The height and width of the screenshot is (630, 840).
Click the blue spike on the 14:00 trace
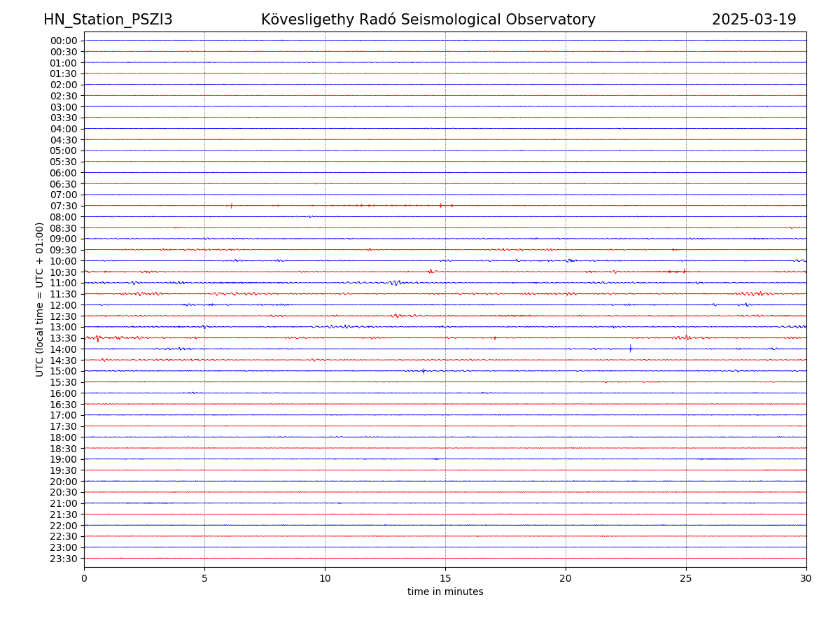630,349
